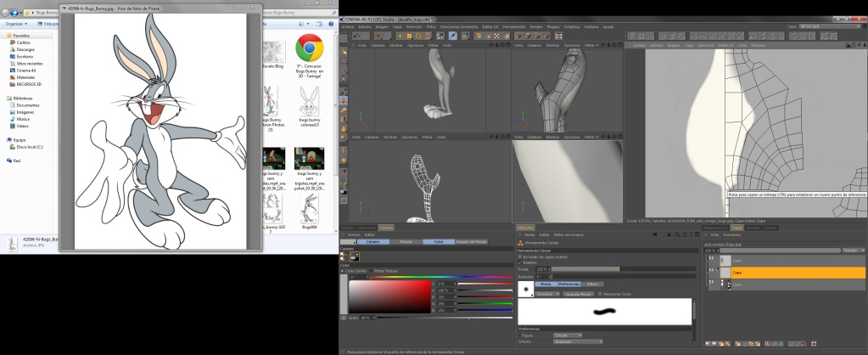The width and height of the screenshot is (868, 355).
Task: Click the lock icon in Atributos panel
Action: pyautogui.click(x=685, y=234)
